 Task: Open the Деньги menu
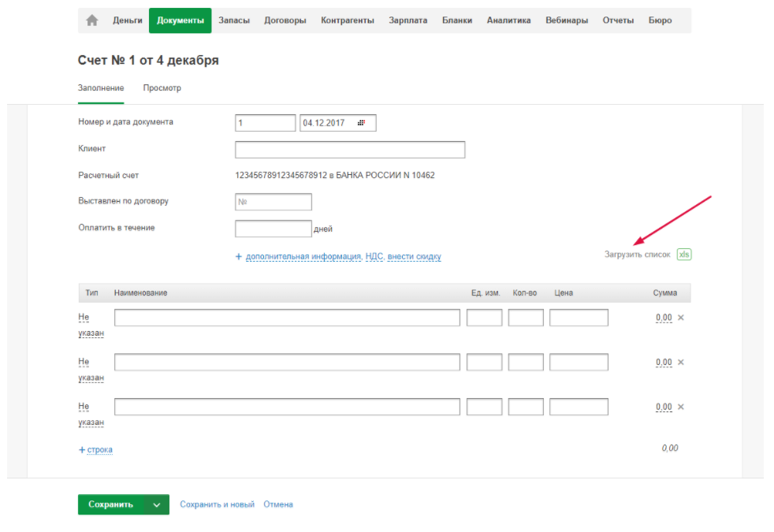pos(128,20)
